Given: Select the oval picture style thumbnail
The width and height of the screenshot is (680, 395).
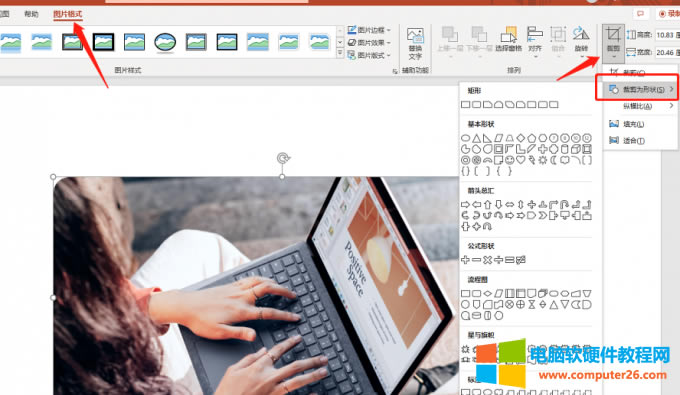Looking at the screenshot, I should pos(165,42).
